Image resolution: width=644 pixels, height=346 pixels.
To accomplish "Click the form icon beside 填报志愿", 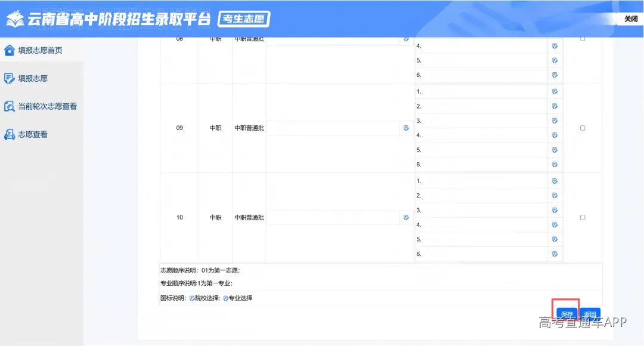I will click(9, 78).
